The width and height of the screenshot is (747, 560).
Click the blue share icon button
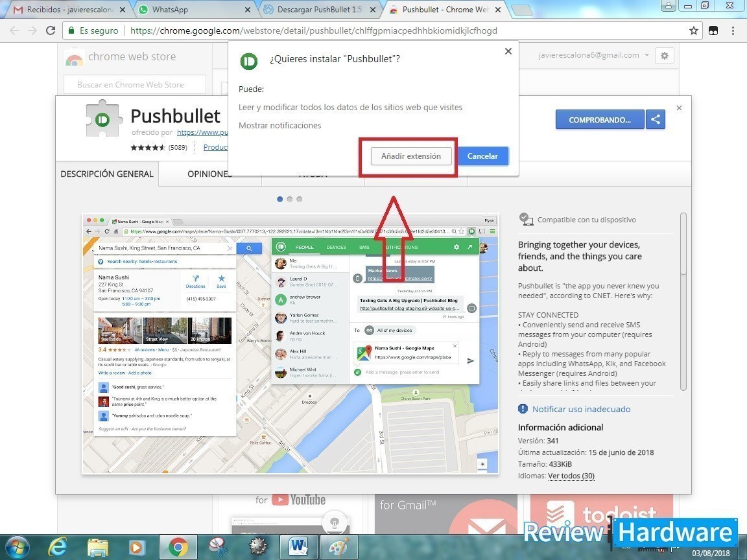click(x=656, y=119)
